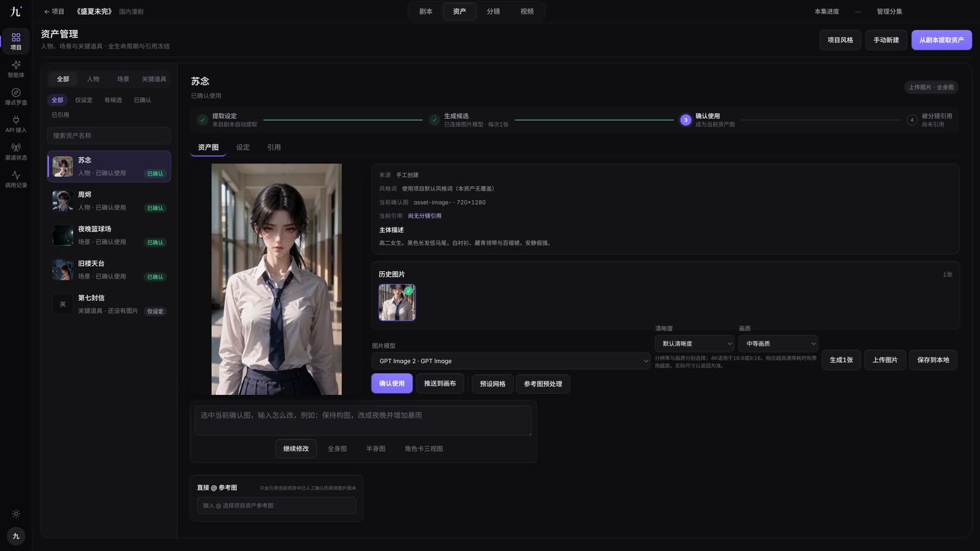Open the 默认清晰度 dropdown

click(694, 343)
